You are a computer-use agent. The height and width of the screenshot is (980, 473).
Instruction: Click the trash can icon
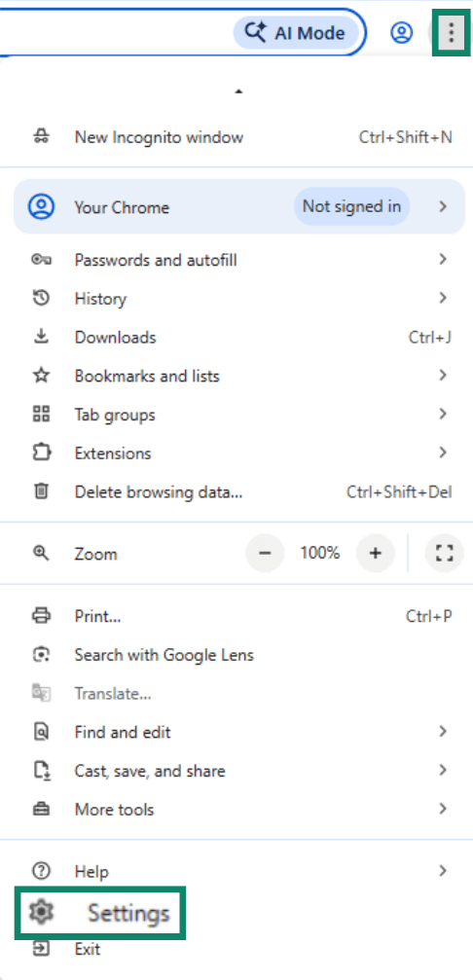(x=41, y=491)
